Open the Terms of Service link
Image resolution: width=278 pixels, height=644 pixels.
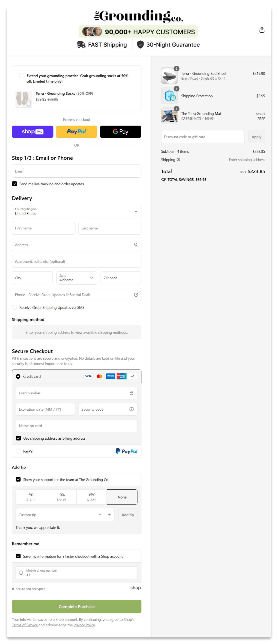point(25,625)
